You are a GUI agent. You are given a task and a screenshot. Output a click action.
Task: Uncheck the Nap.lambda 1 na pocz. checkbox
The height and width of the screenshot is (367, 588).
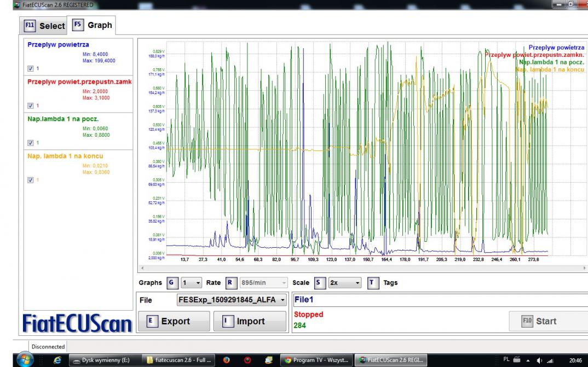[x=30, y=143]
